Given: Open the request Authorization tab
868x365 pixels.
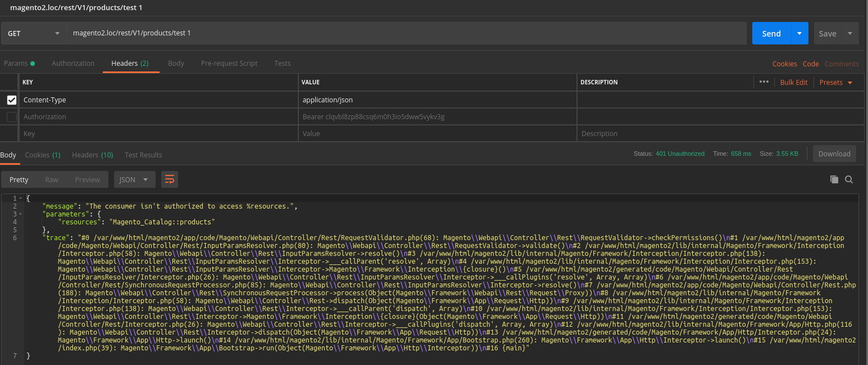Looking at the screenshot, I should click(x=73, y=64).
